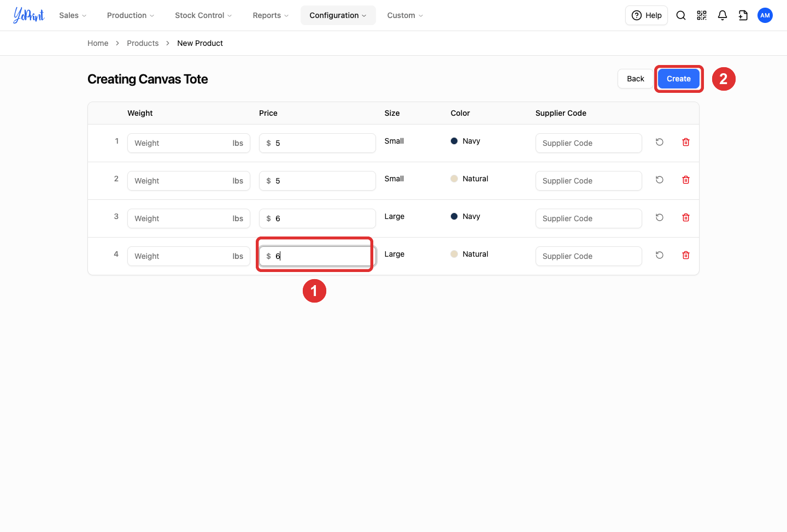This screenshot has width=787, height=532.
Task: Delete row 3 Large Navy variant
Action: click(686, 217)
